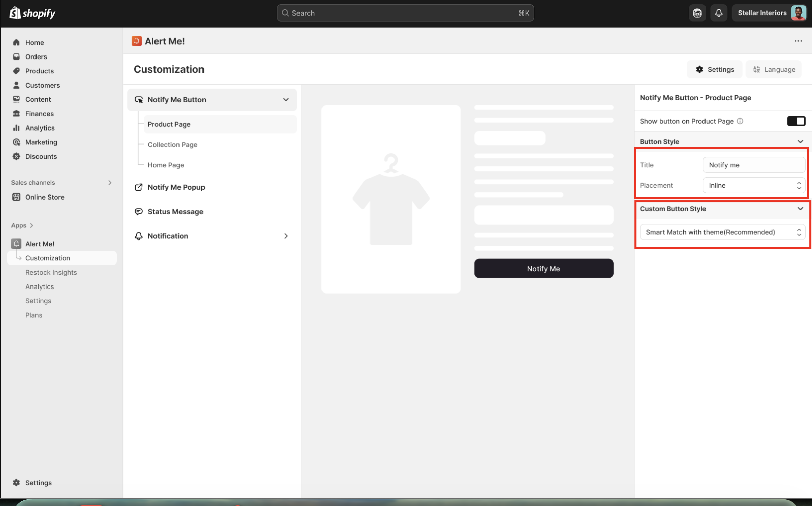The height and width of the screenshot is (506, 812).
Task: Open Orders in the sidebar
Action: (x=36, y=56)
